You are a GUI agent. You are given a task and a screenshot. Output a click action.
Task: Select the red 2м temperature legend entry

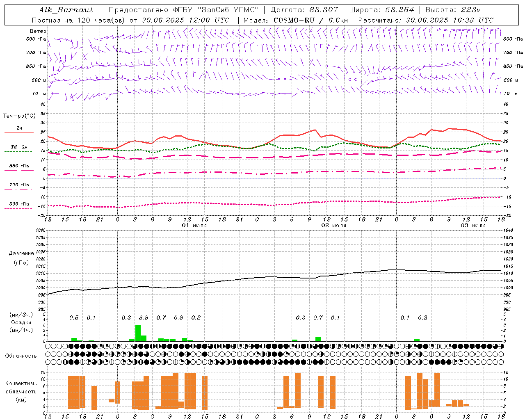[19, 130]
